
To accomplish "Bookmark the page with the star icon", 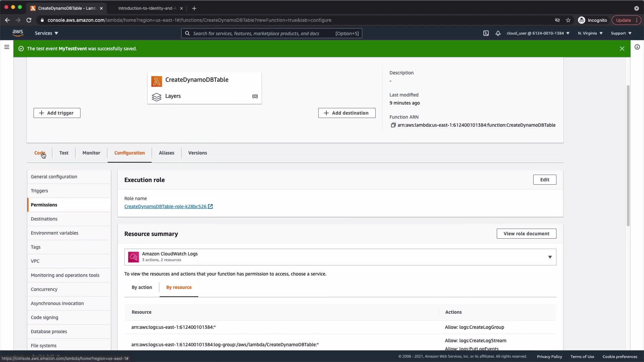I will (x=568, y=20).
